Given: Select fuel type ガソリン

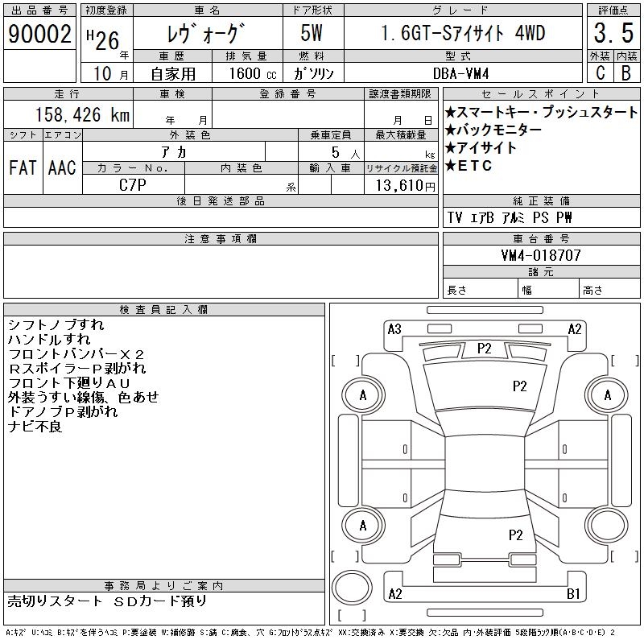Looking at the screenshot, I should click(x=314, y=73).
